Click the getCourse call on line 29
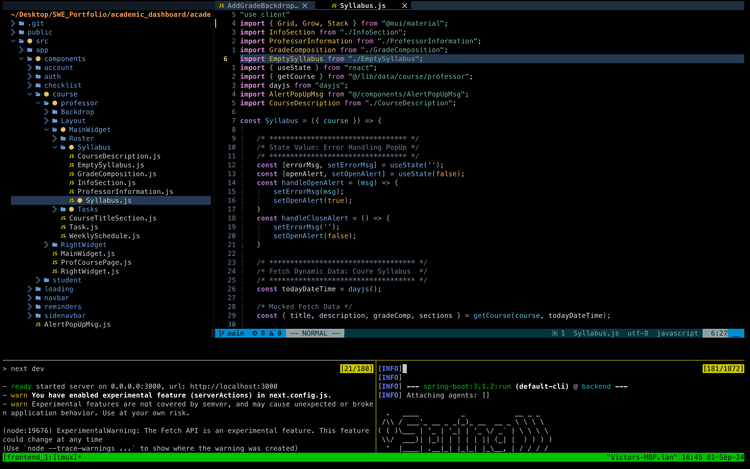The width and height of the screenshot is (750, 469). [492, 316]
